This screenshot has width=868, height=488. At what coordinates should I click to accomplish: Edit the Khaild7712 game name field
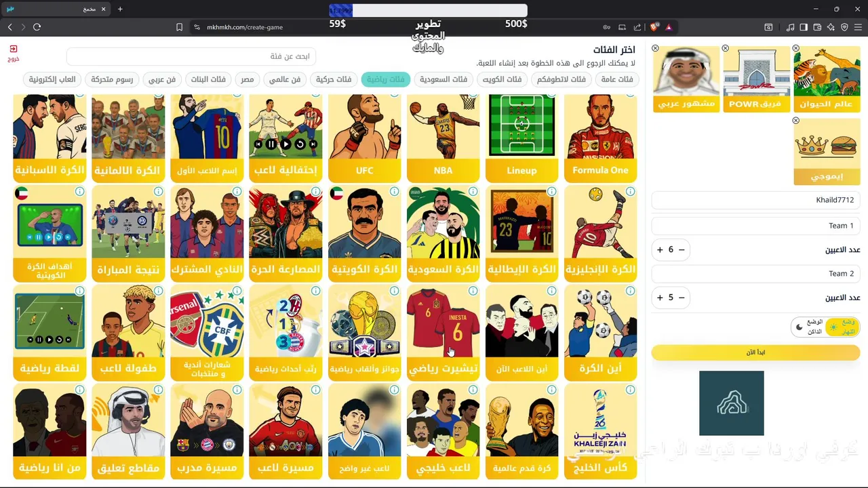point(755,200)
